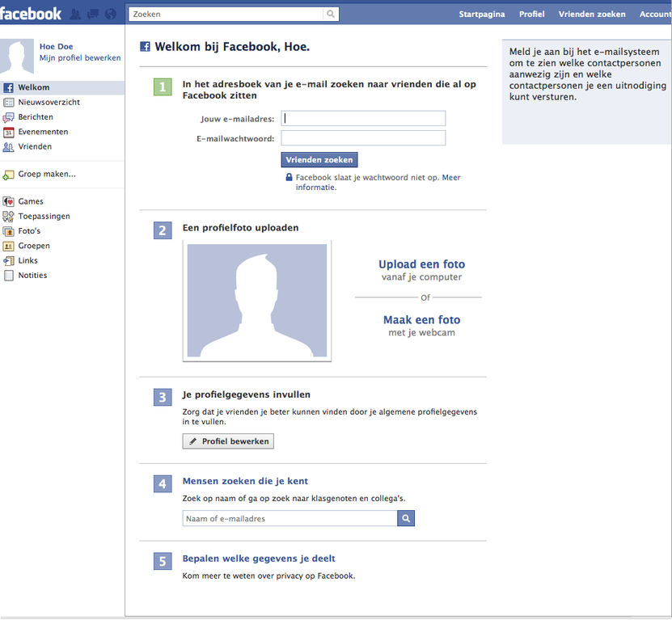Image resolution: width=672 pixels, height=620 pixels.
Task: Click the E-mailwachtwoord input field
Action: tap(363, 138)
